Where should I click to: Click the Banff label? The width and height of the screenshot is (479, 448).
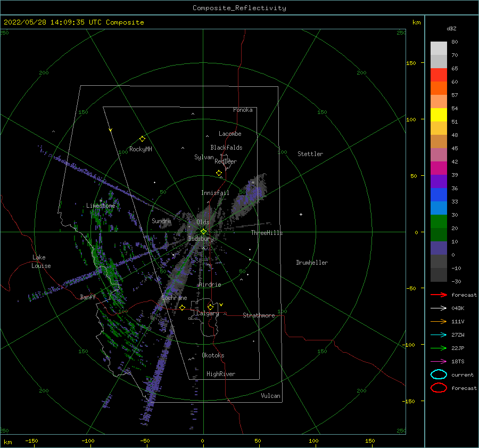click(x=88, y=297)
